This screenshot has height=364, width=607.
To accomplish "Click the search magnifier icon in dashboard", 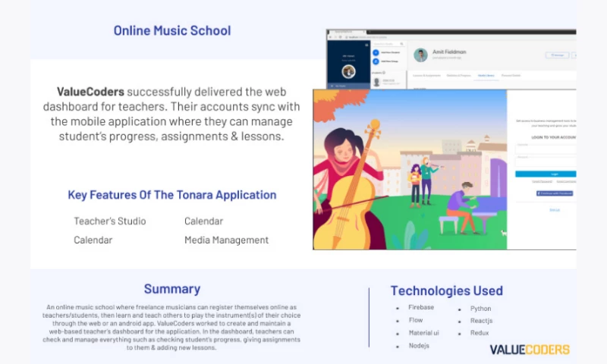I will click(x=402, y=44).
